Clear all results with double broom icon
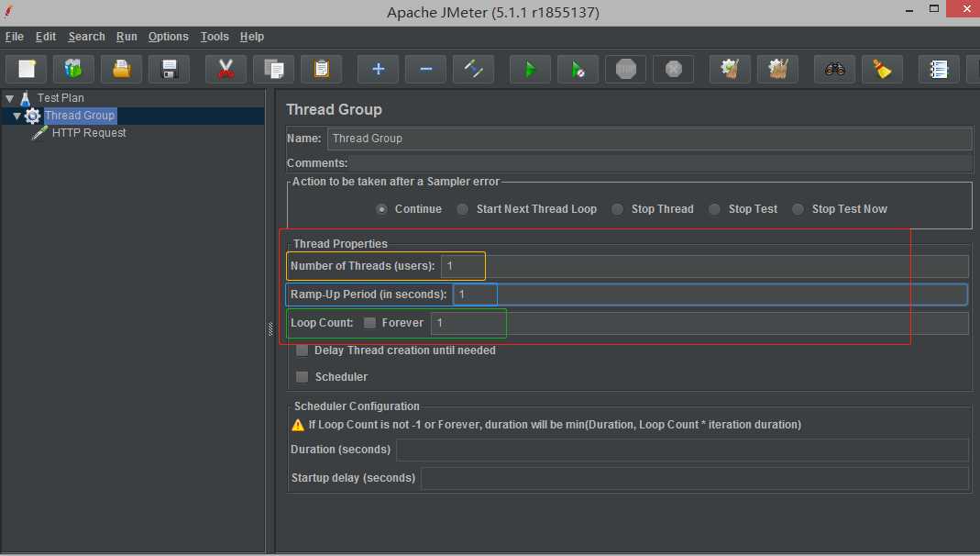 click(777, 69)
